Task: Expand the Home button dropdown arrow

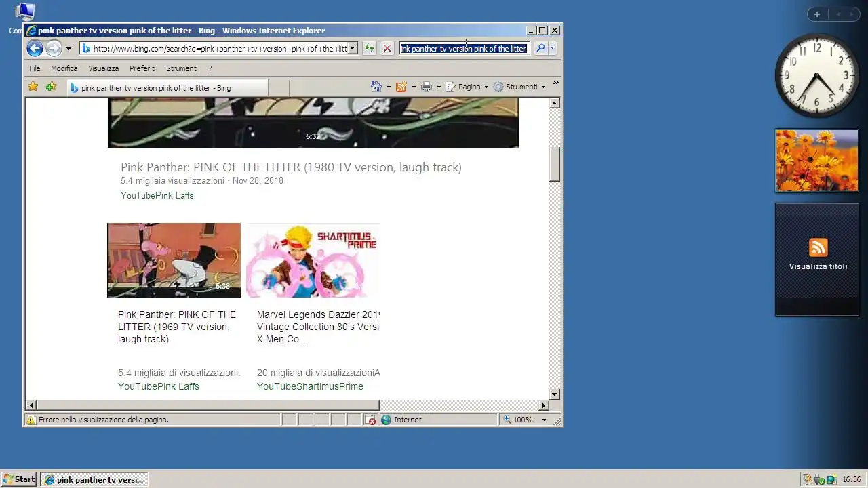Action: coord(389,87)
